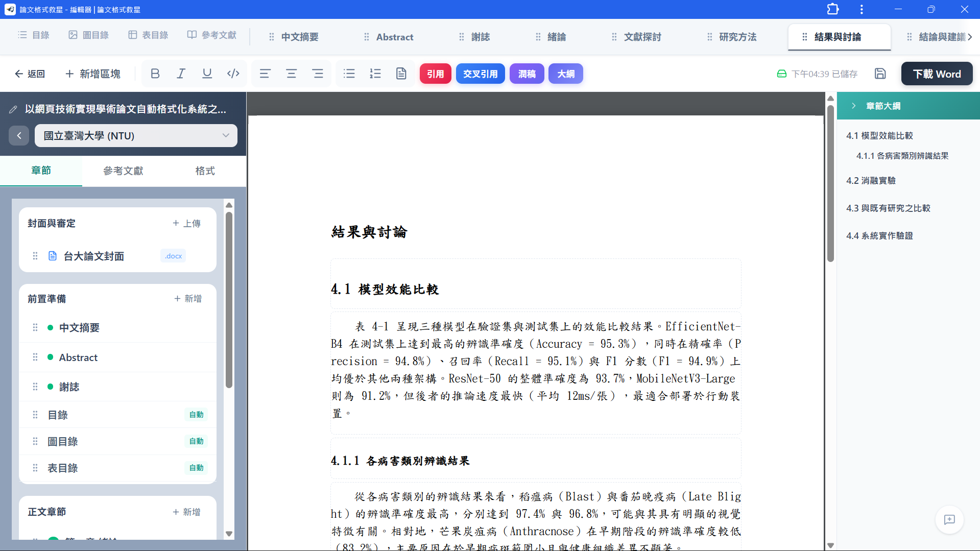This screenshot has height=551, width=980.
Task: Insert code block with code icon
Action: tap(233, 74)
